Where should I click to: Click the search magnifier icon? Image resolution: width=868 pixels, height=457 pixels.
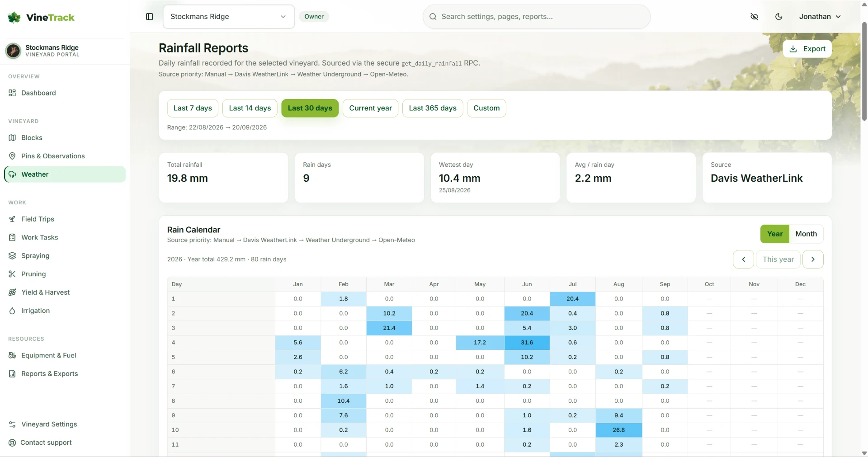(433, 17)
